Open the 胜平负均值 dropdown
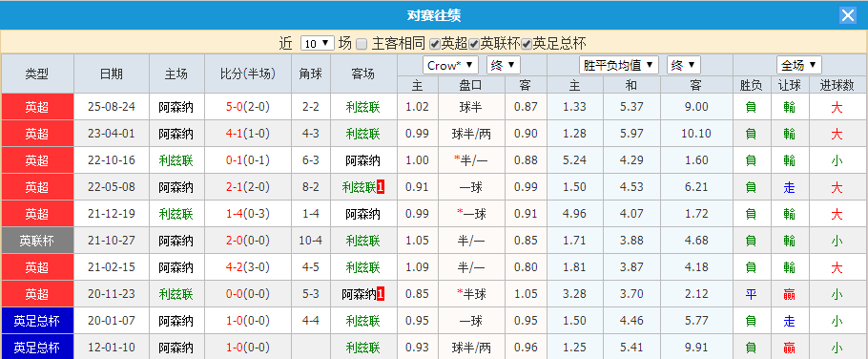Image resolution: width=868 pixels, height=359 pixels. [619, 65]
